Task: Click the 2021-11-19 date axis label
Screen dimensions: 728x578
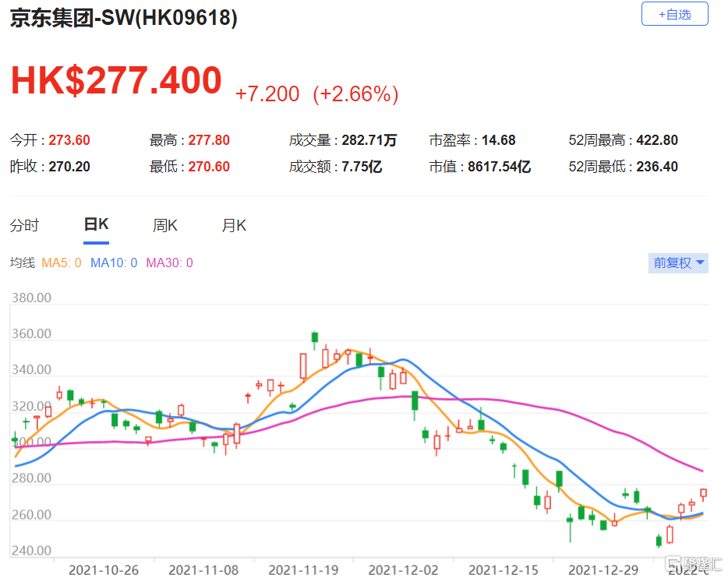Action: pyautogui.click(x=303, y=570)
